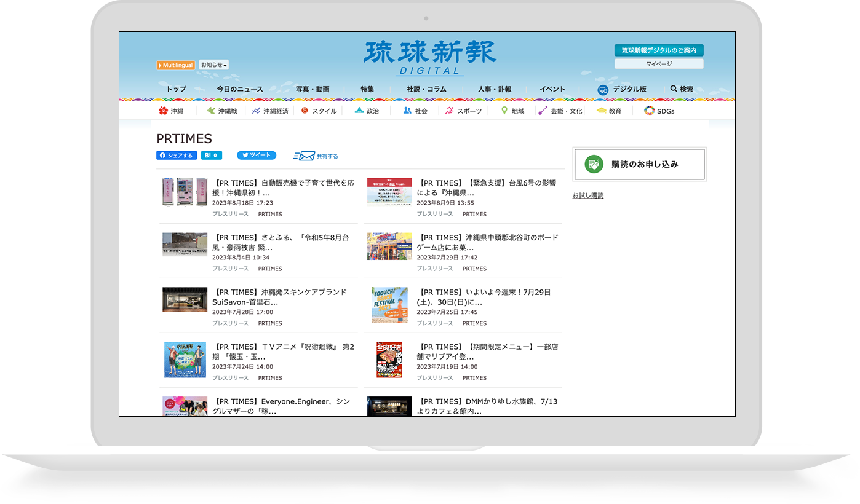Select the 教育 graduation cap icon
The image size is (860, 504).
[602, 111]
